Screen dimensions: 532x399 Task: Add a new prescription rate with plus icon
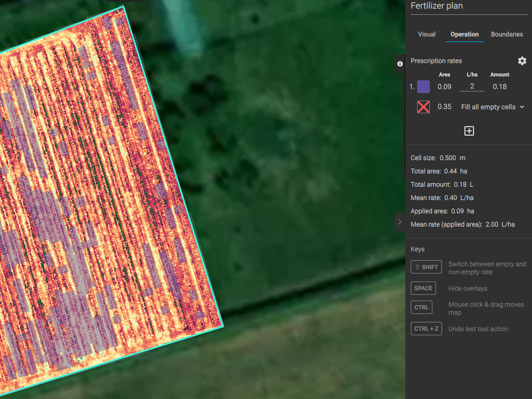(469, 130)
